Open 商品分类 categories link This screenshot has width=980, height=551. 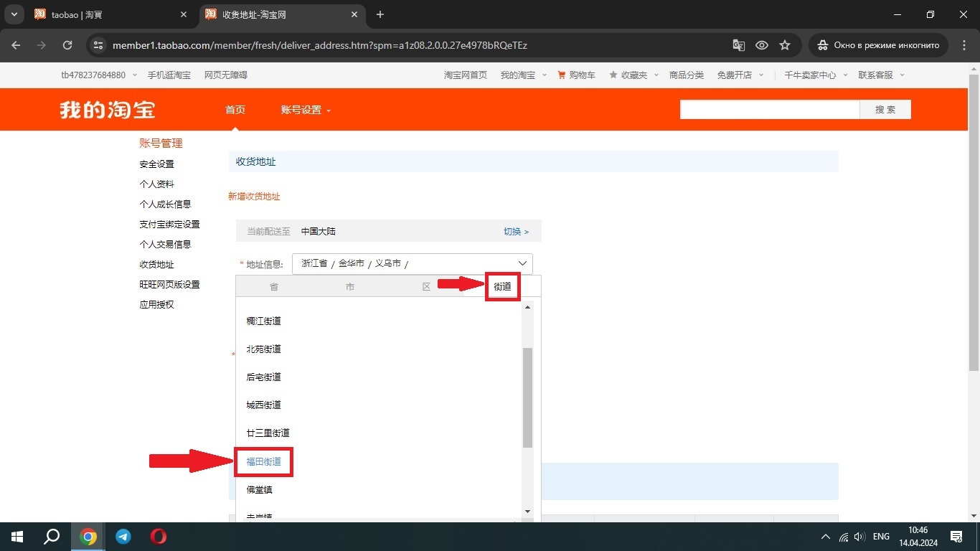(x=687, y=75)
